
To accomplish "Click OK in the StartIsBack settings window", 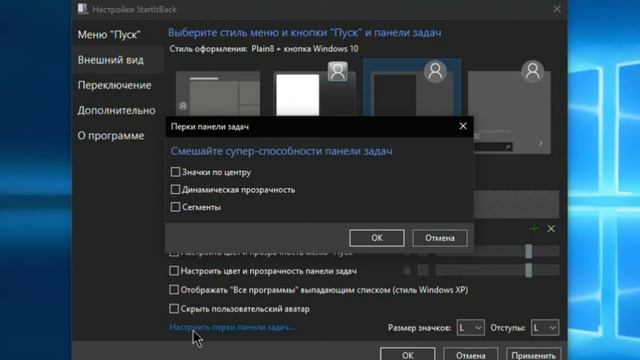I will [407, 354].
